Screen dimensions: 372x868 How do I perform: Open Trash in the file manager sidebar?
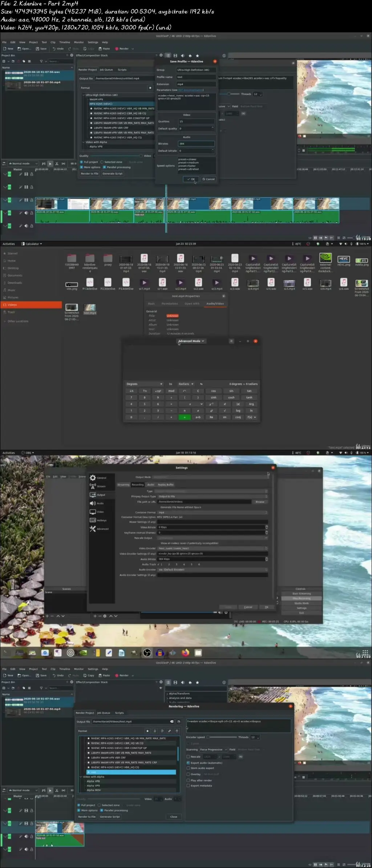click(x=12, y=312)
